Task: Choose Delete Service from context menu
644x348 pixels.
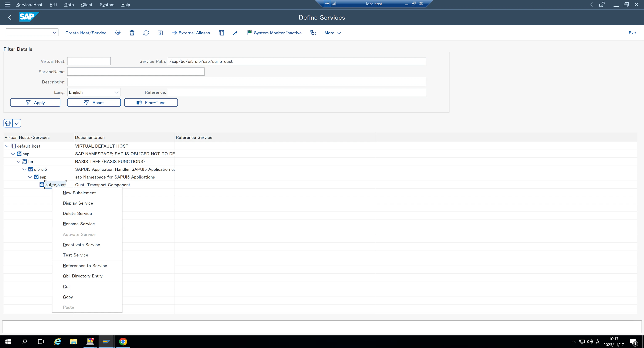Action: (87, 213)
